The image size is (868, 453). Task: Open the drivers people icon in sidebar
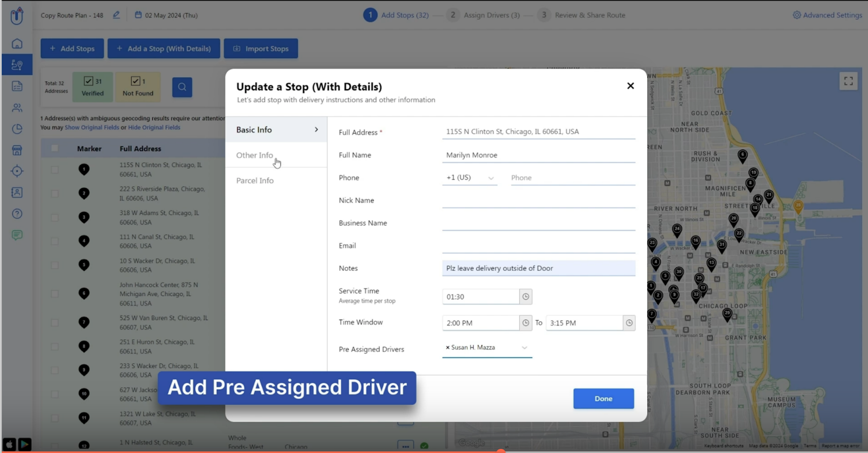[x=17, y=108]
